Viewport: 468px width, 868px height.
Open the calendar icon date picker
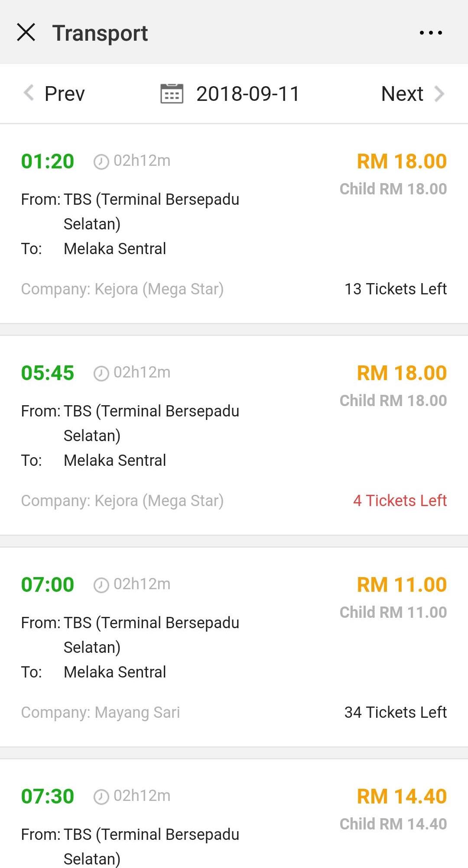pyautogui.click(x=172, y=94)
